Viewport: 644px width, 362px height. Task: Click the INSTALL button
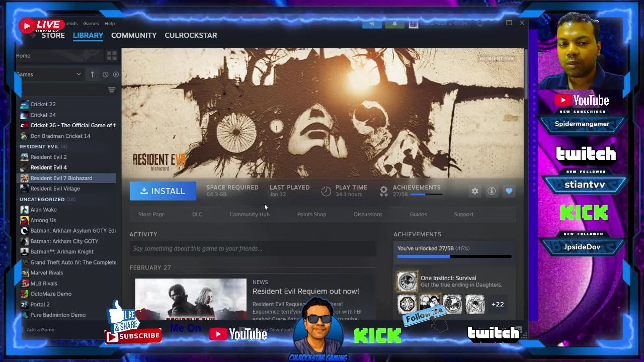[x=163, y=191]
